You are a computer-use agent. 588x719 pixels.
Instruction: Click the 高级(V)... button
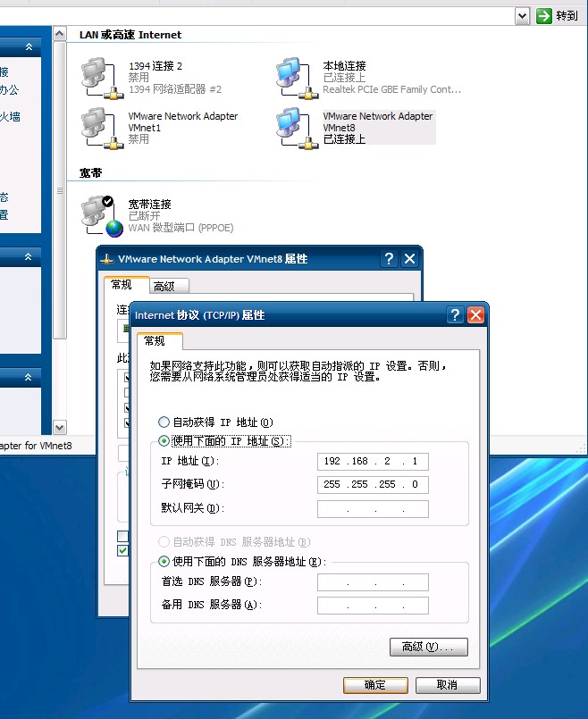(428, 647)
